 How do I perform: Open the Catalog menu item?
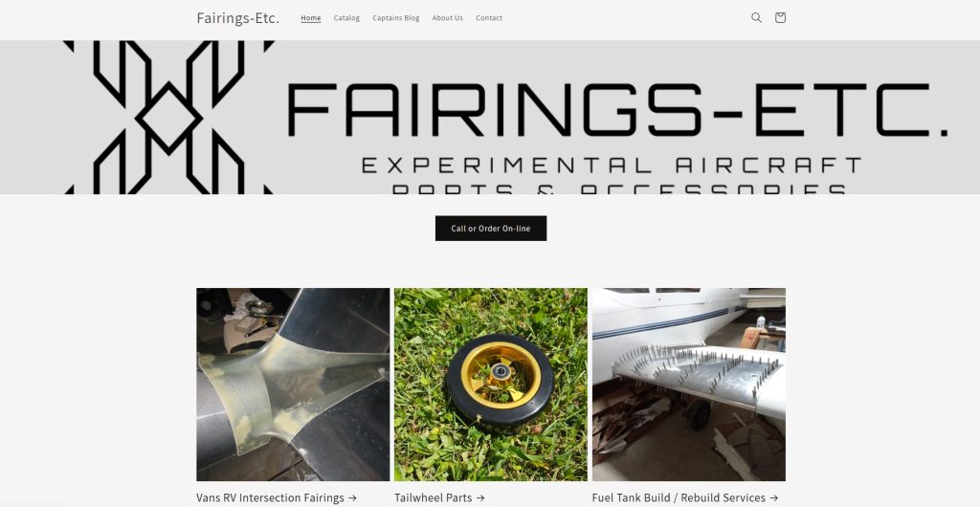346,18
